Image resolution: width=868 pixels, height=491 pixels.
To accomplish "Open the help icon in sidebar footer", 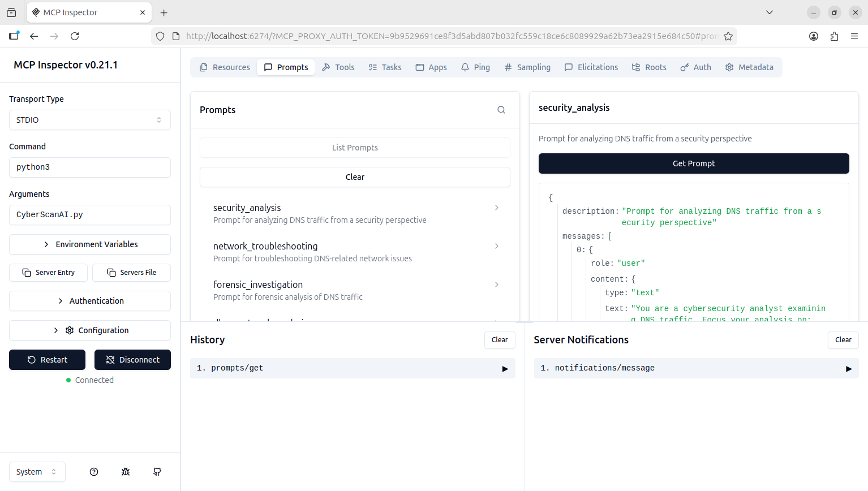I will coord(94,472).
